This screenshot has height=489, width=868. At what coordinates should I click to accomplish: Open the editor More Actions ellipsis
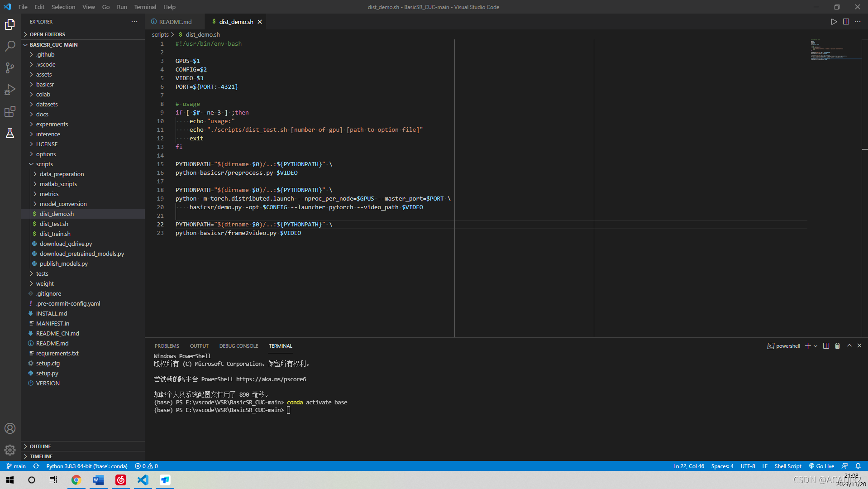coord(858,22)
